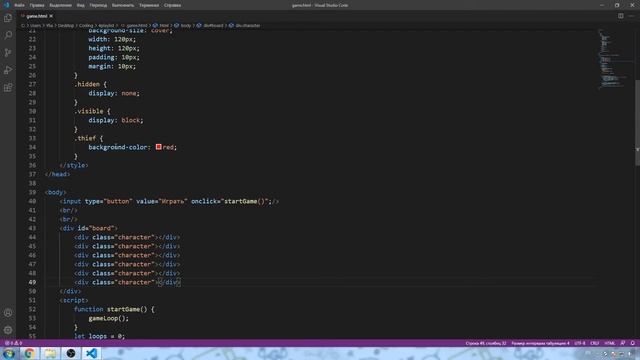The image size is (640, 360).
Task: Launch Chrome from the taskbar
Action: (29, 353)
